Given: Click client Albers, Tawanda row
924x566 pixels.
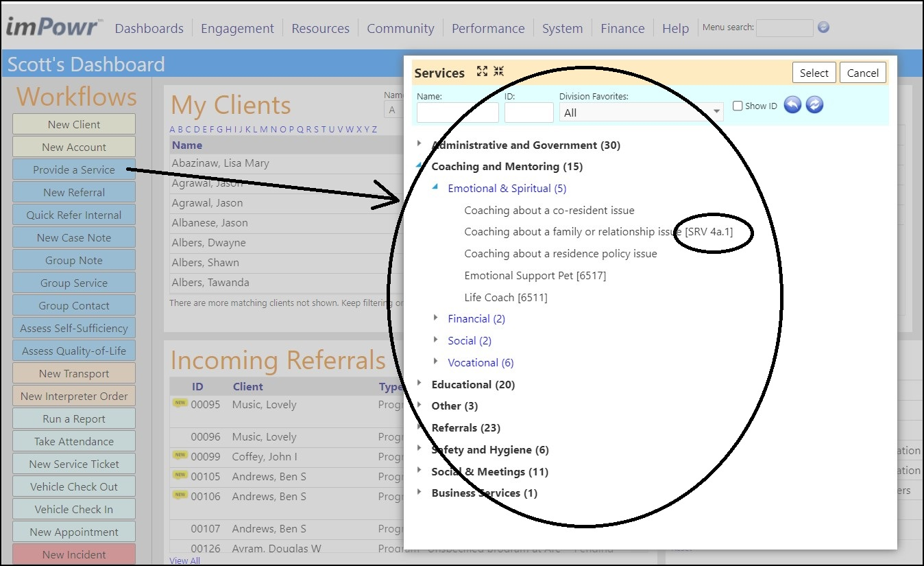Looking at the screenshot, I should coord(287,283).
